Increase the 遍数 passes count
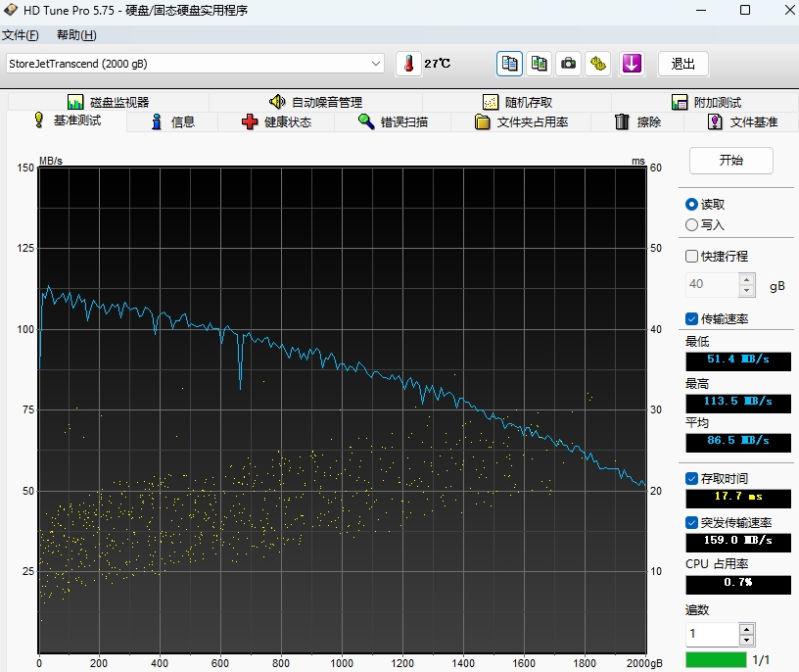 tap(746, 629)
